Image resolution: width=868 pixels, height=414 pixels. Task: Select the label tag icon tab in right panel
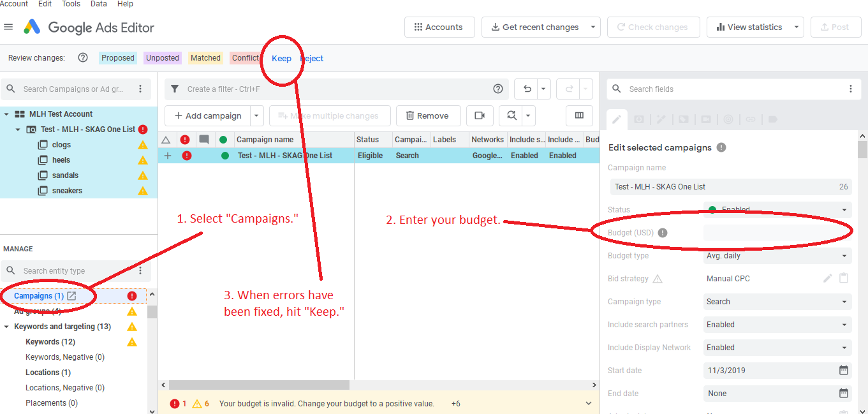click(772, 119)
